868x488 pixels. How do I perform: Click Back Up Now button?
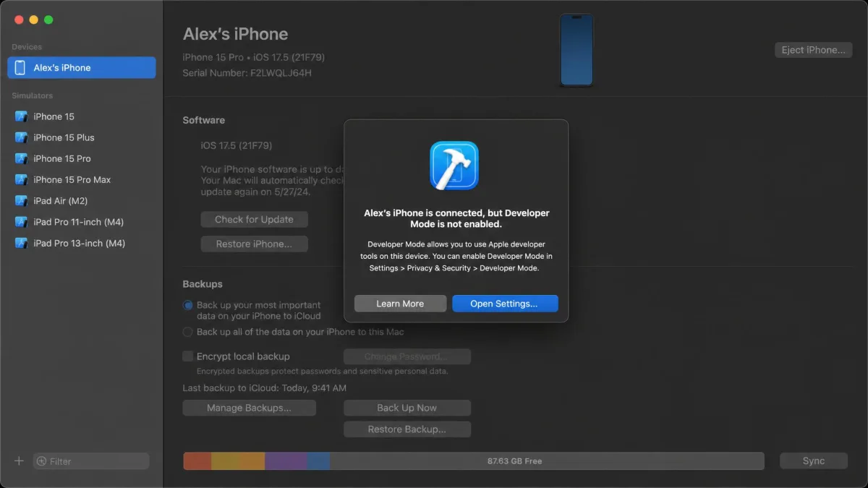(x=407, y=408)
